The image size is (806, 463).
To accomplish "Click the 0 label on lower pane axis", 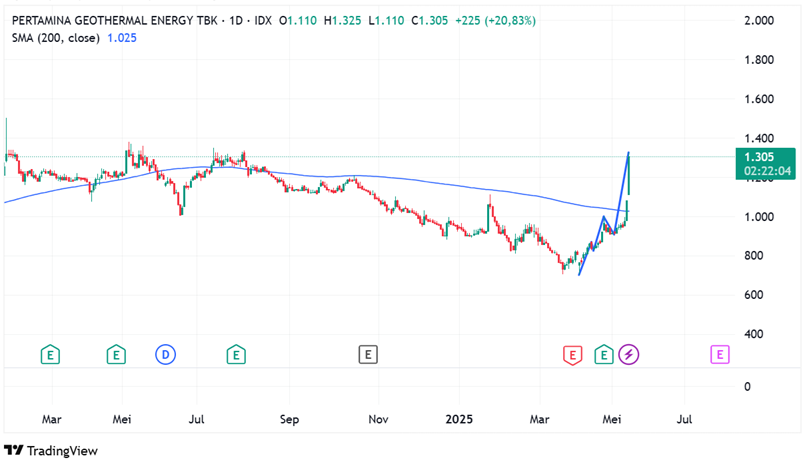I will [747, 386].
